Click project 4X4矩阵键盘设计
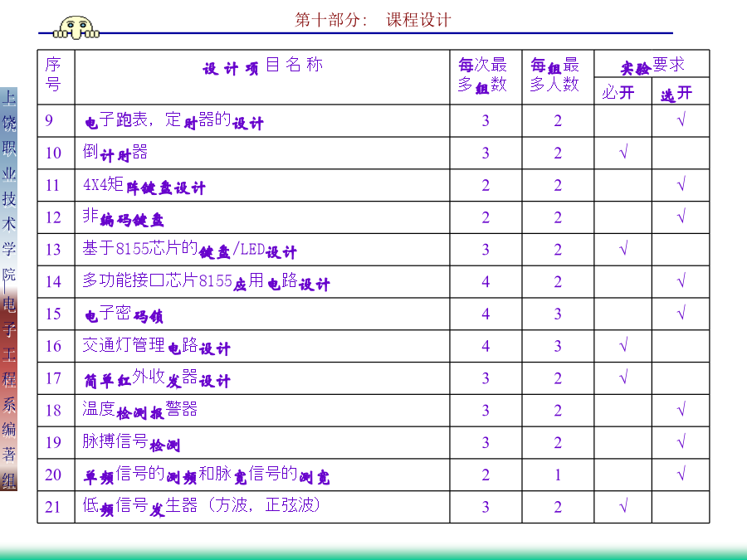Screen dimensions: 747x560 click(x=144, y=186)
